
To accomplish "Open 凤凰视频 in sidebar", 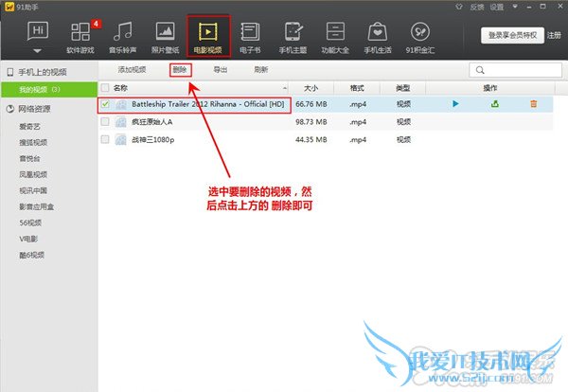I will (x=33, y=174).
